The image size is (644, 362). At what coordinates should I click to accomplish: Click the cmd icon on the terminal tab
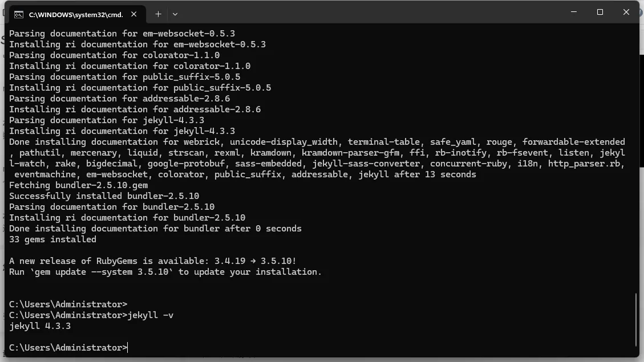pos(19,14)
